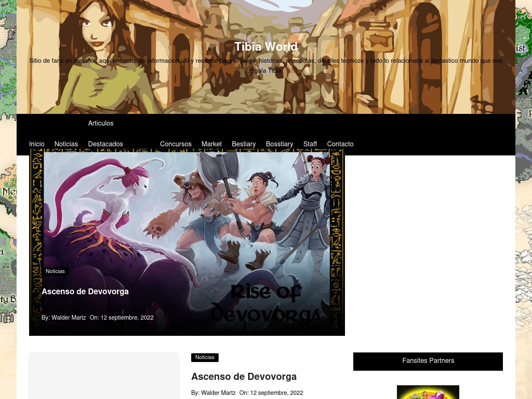532x399 pixels.
Task: Open the Concursos page
Action: click(x=176, y=144)
